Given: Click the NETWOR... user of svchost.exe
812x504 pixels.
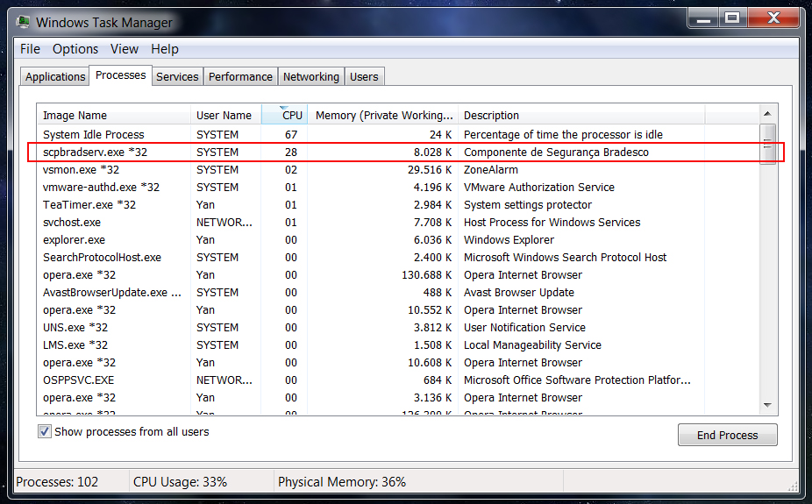Looking at the screenshot, I should tap(224, 223).
